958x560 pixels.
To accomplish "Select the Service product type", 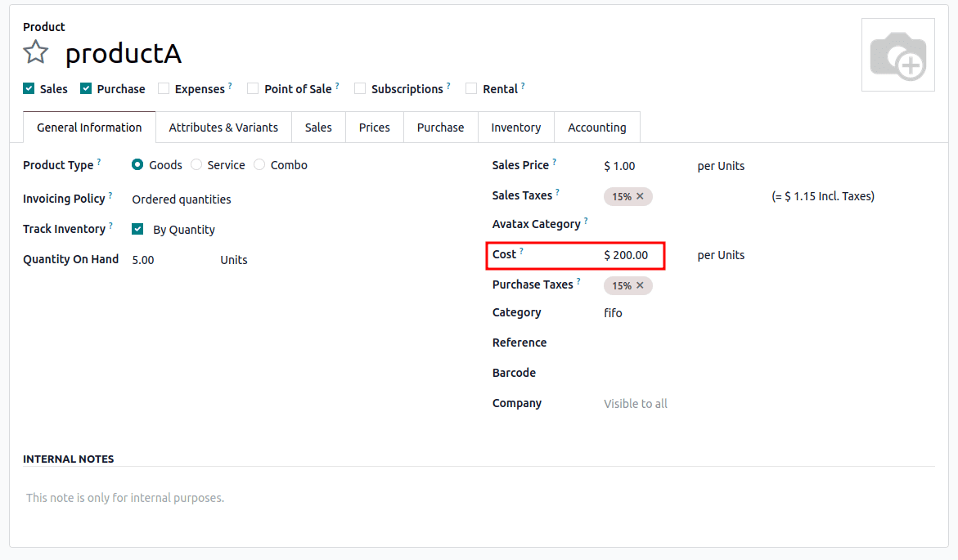I will [196, 165].
